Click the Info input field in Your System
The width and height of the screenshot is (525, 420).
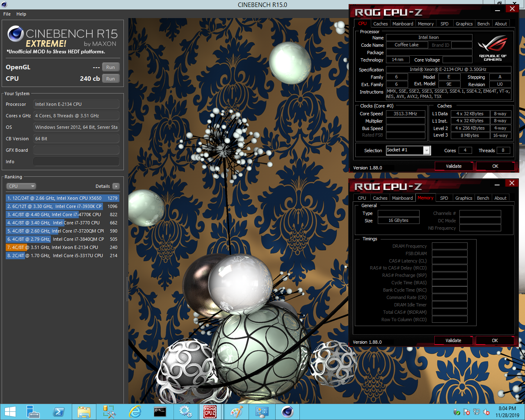pyautogui.click(x=76, y=162)
